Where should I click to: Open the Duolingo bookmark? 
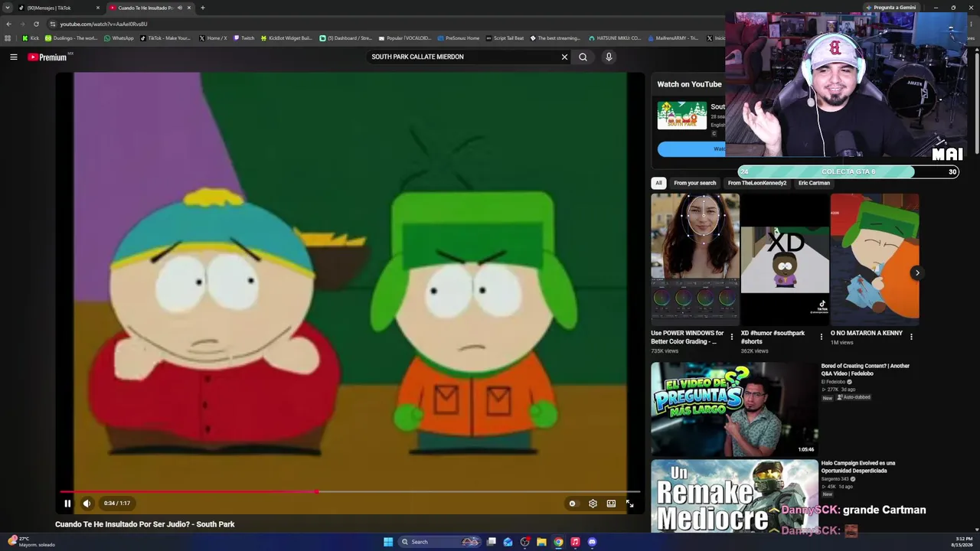click(71, 38)
